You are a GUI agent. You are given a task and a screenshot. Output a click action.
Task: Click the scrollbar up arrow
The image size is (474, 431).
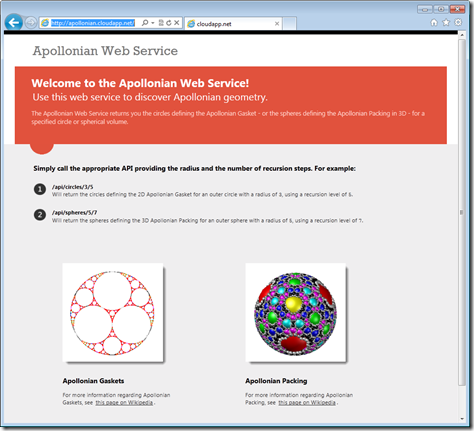click(x=462, y=35)
